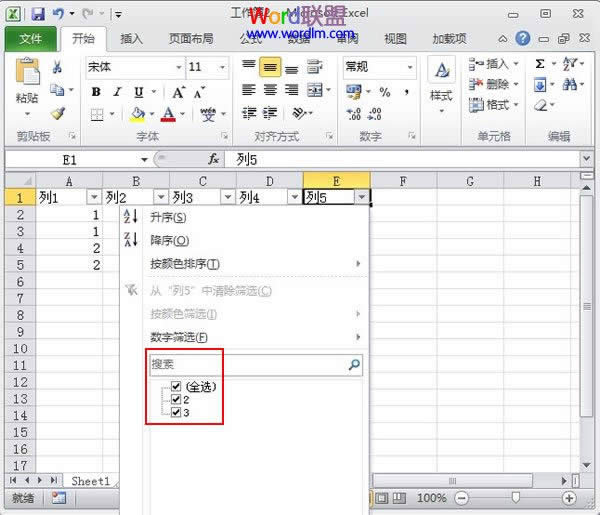
Task: Select 降序(O) descending sort
Action: pyautogui.click(x=244, y=240)
